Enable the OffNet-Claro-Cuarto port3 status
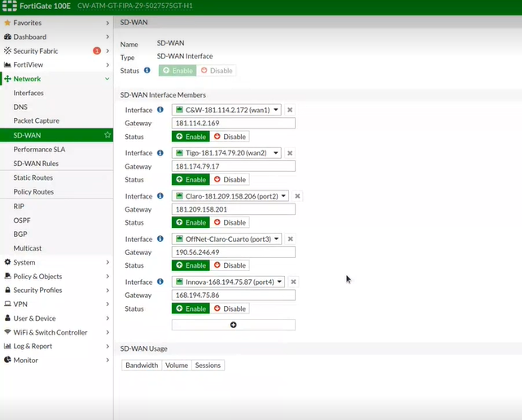 pyautogui.click(x=191, y=265)
